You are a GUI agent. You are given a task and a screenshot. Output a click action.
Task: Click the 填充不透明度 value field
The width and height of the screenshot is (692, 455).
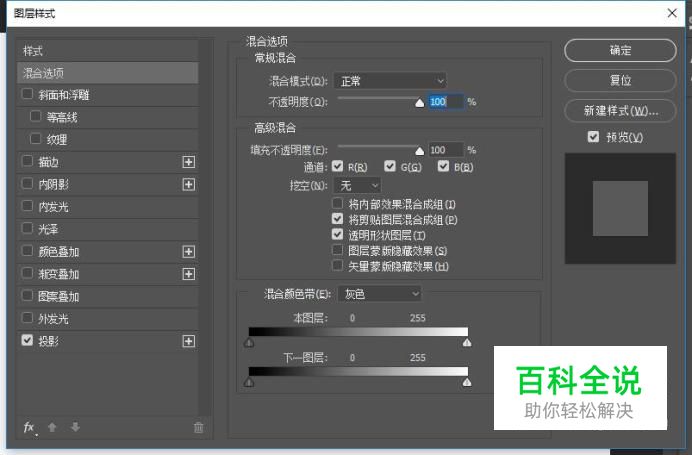[x=446, y=150]
